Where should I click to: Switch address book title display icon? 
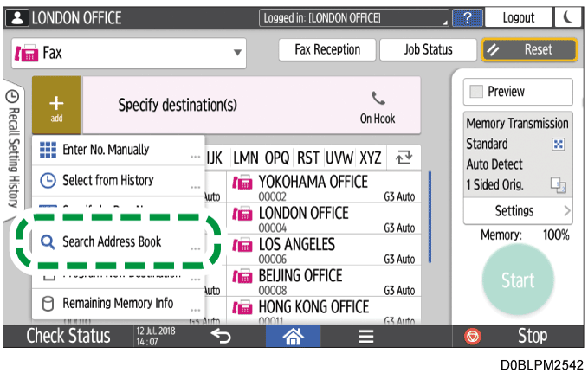tap(403, 158)
